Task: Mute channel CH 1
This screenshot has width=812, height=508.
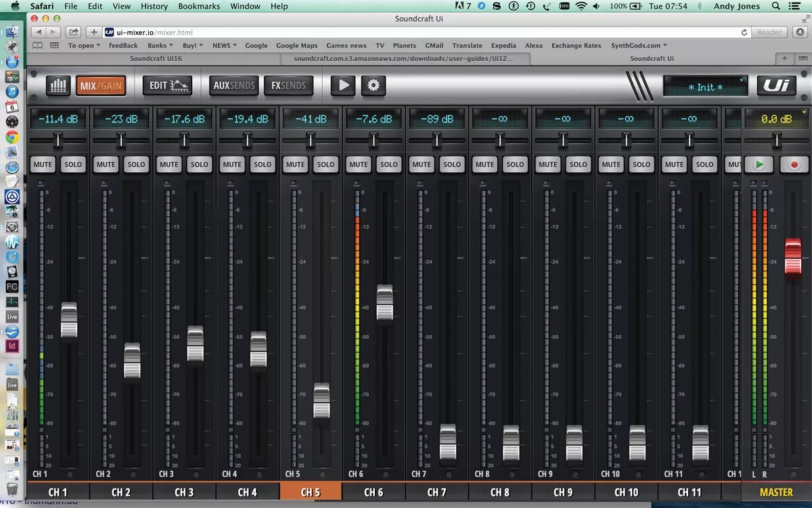Action: [43, 165]
